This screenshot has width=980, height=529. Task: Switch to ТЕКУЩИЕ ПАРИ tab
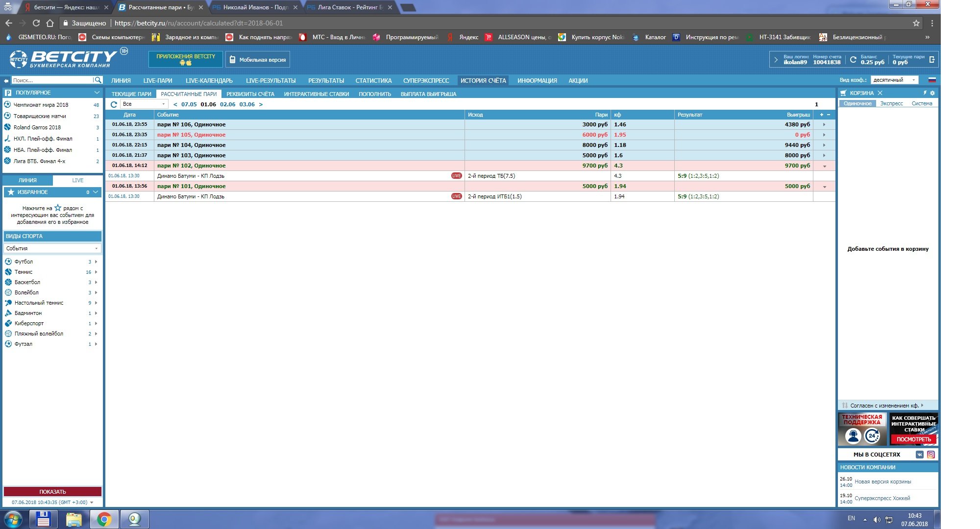(x=131, y=94)
